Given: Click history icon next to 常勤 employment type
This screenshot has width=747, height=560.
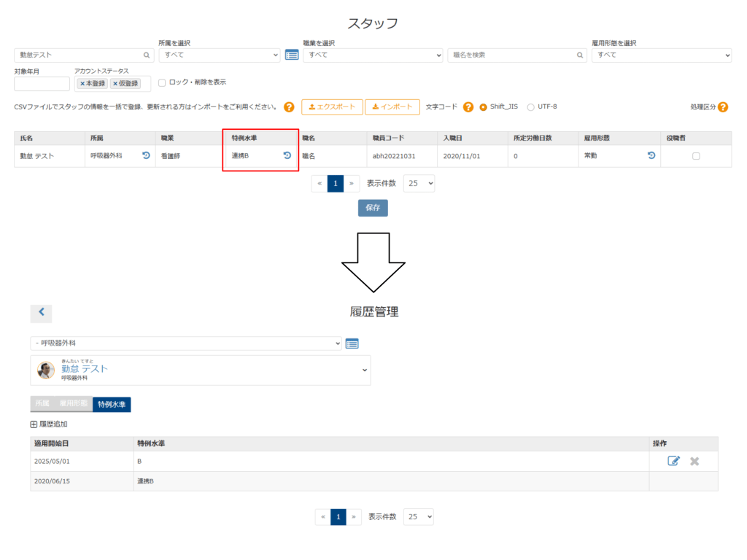Looking at the screenshot, I should [651, 155].
